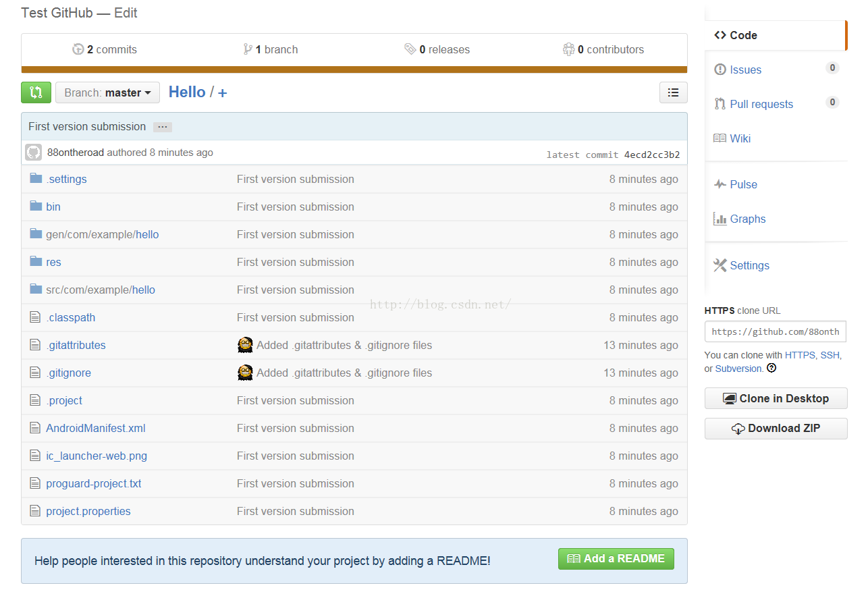This screenshot has height=594, width=868.
Task: Click the Pull requests count badge
Action: (x=833, y=102)
